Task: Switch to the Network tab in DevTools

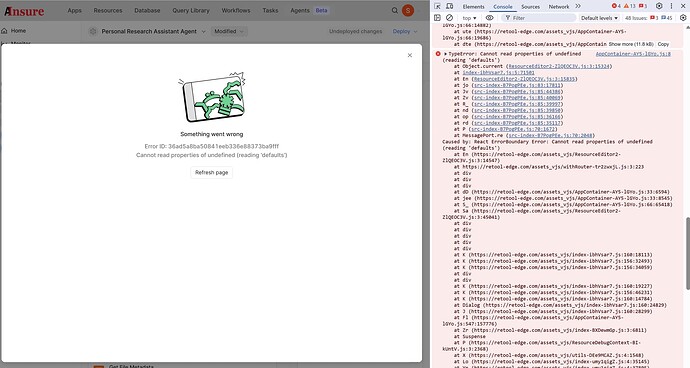Action: click(558, 7)
